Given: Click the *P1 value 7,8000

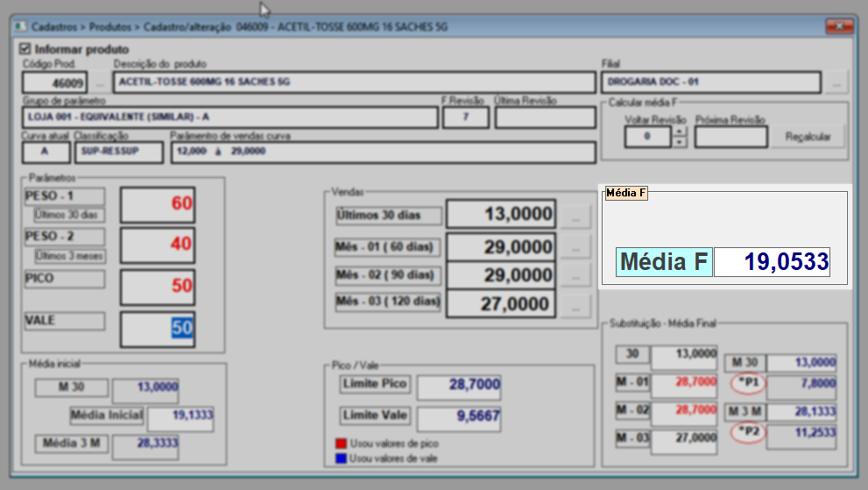Looking at the screenshot, I should pos(801,387).
